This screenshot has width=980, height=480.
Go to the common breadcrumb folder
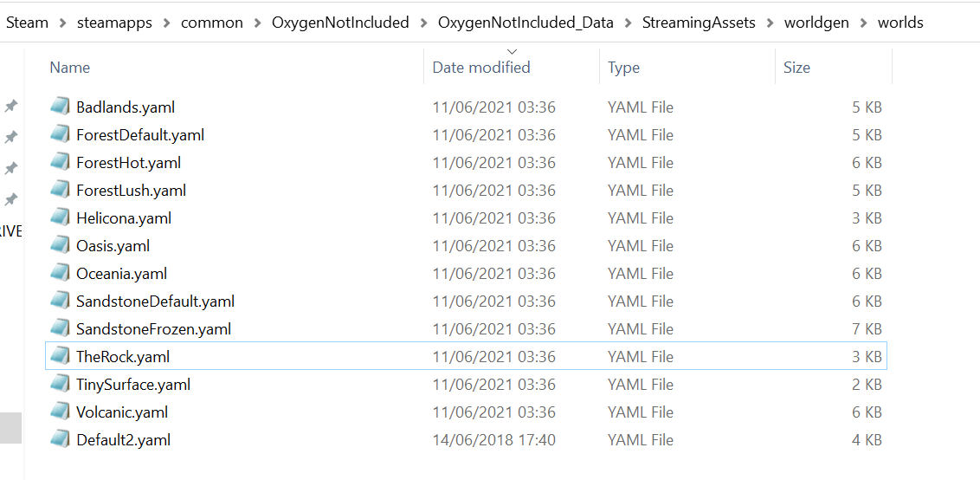point(212,23)
